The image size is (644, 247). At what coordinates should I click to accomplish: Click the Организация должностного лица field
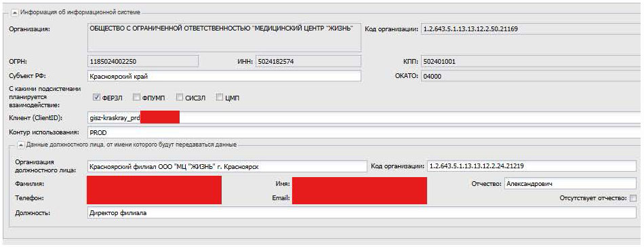pyautogui.click(x=226, y=166)
